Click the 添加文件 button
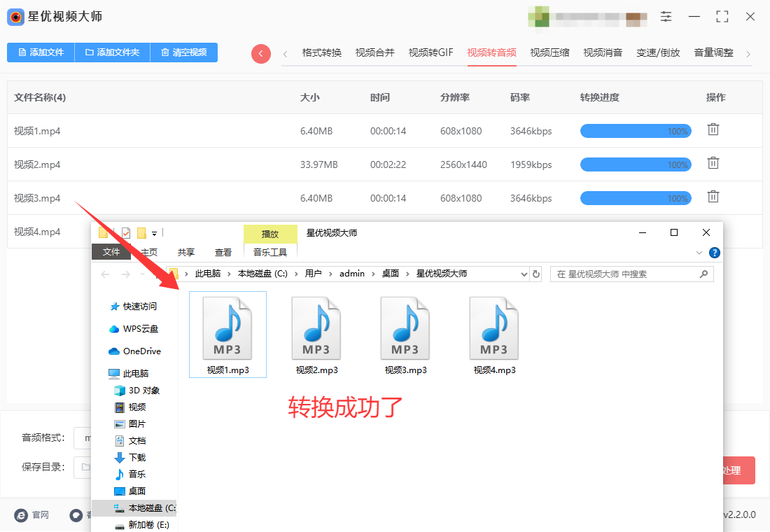The width and height of the screenshot is (770, 532). [41, 52]
